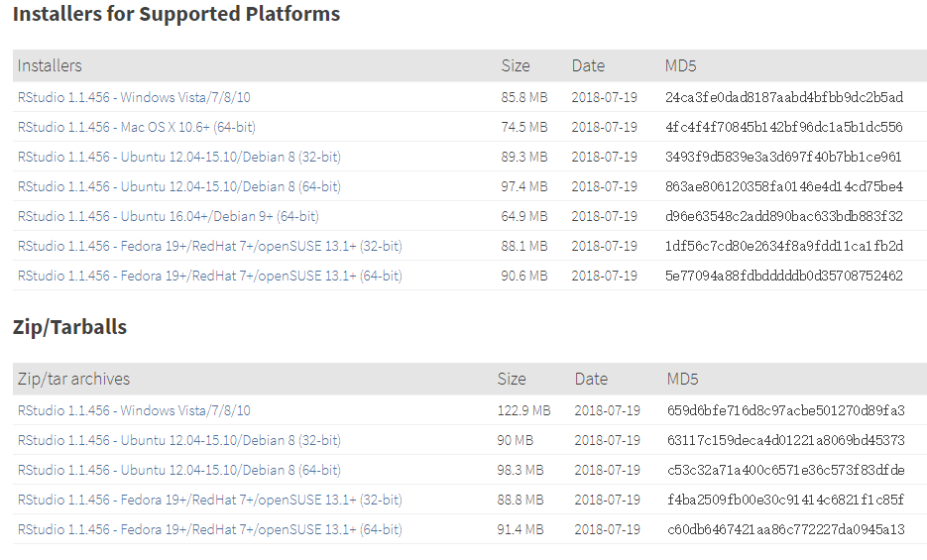Click MD5 hash of Fedora 64-bit tarball
927x560 pixels.
pos(785,529)
